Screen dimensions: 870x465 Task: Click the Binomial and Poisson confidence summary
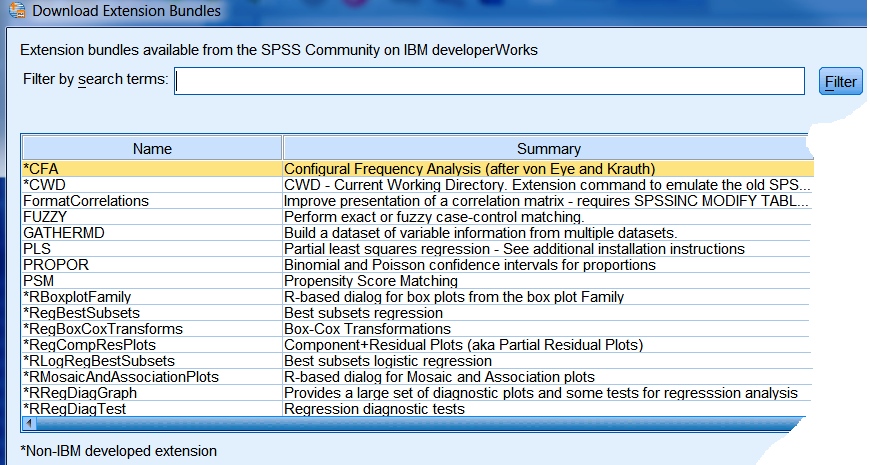[x=470, y=265]
